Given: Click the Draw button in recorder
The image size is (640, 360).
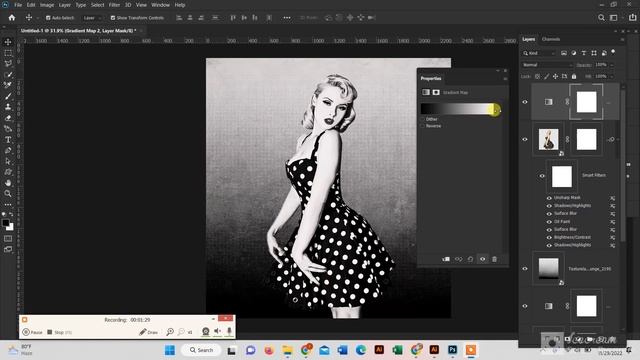Looking at the screenshot, I should [x=149, y=332].
